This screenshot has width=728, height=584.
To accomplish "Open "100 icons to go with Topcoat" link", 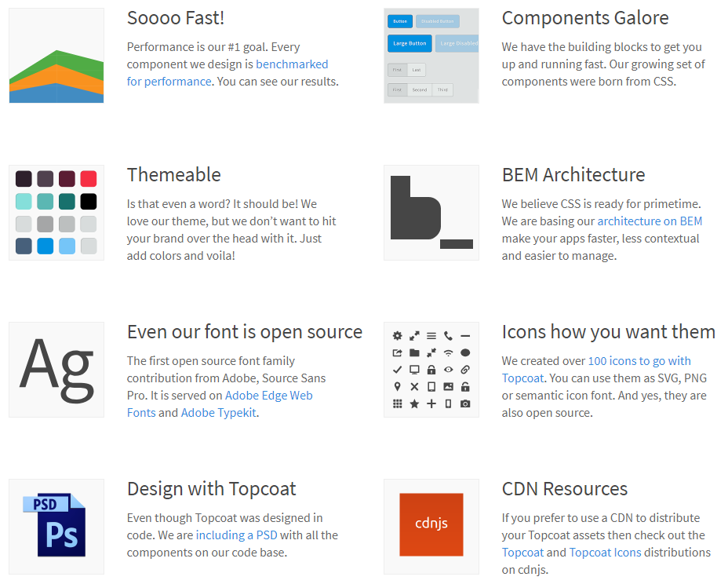I will [596, 370].
